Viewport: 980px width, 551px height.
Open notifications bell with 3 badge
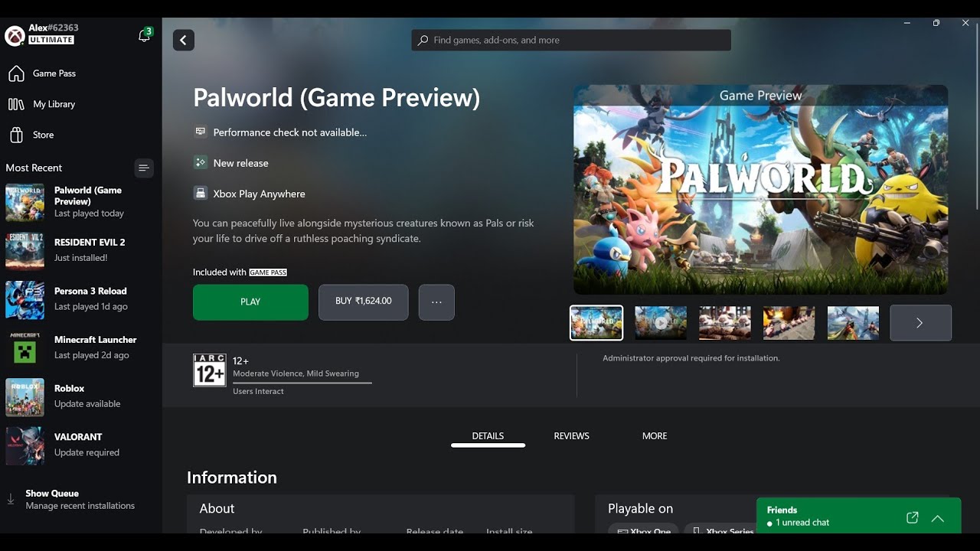[x=144, y=35]
